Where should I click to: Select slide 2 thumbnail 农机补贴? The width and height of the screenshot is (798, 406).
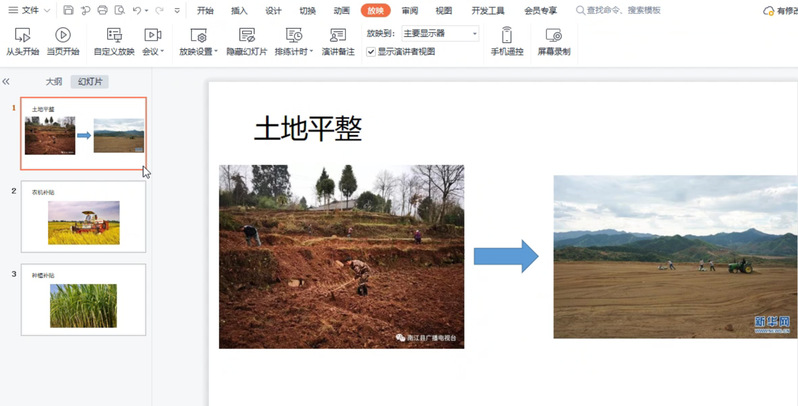(x=83, y=217)
